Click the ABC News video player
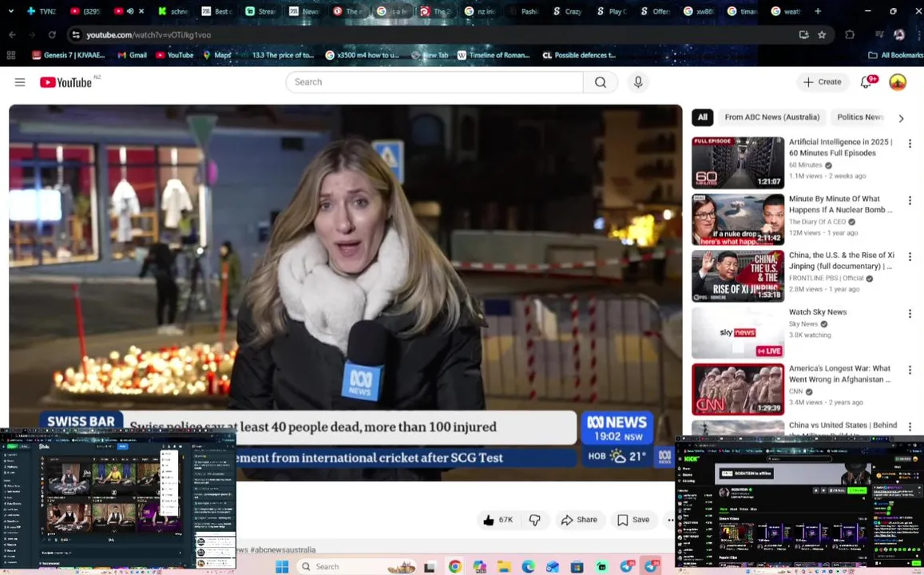The image size is (924, 575). [x=345, y=293]
